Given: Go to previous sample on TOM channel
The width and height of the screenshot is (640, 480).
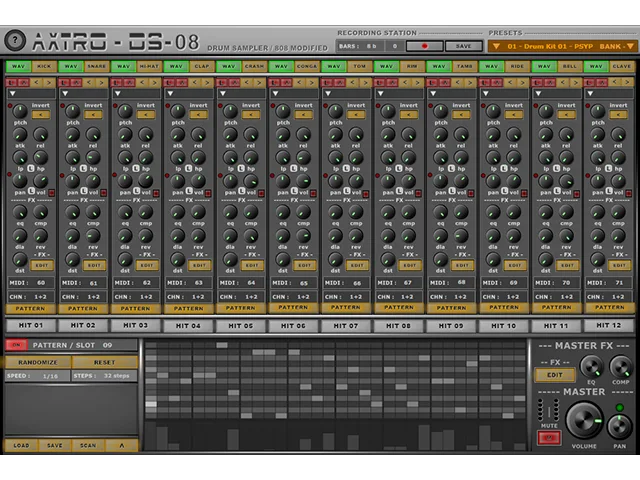Looking at the screenshot, I should pyautogui.click(x=352, y=83).
